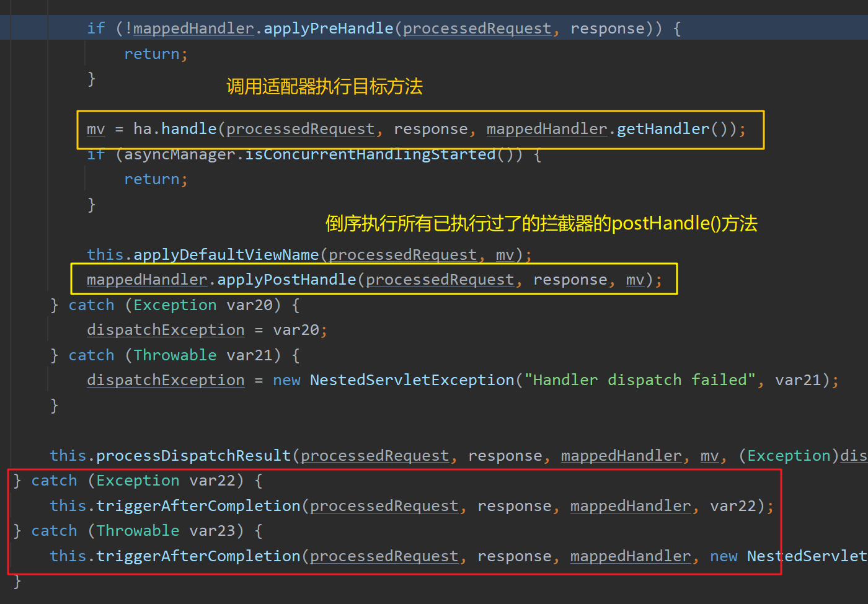The image size is (868, 604).
Task: Click var20 in the catch Exception clause
Action: (x=249, y=305)
